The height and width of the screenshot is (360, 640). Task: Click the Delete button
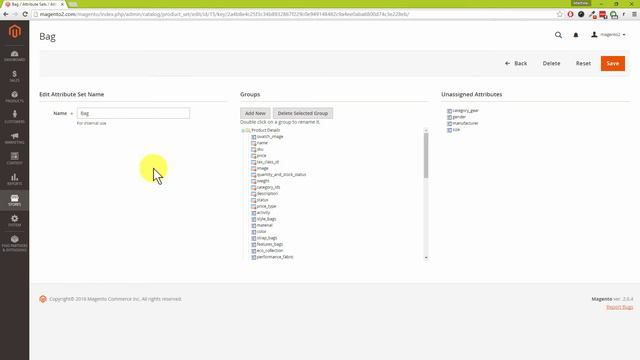tap(551, 63)
